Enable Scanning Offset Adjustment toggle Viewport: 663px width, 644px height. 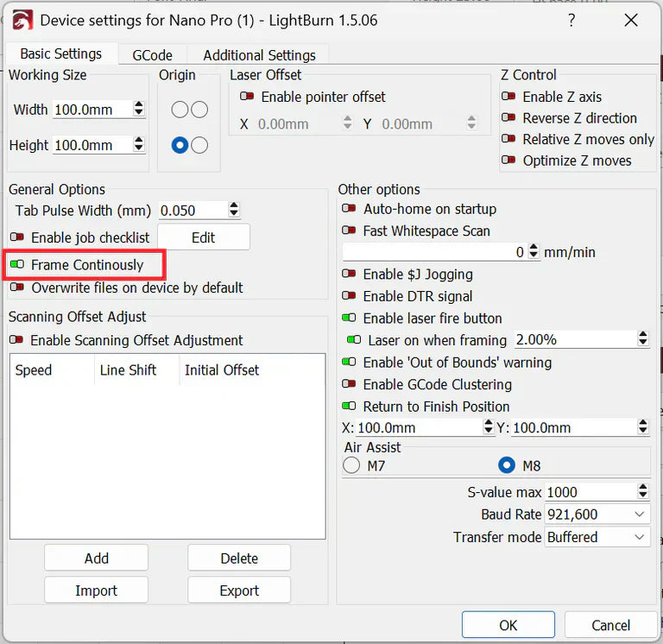pos(16,340)
